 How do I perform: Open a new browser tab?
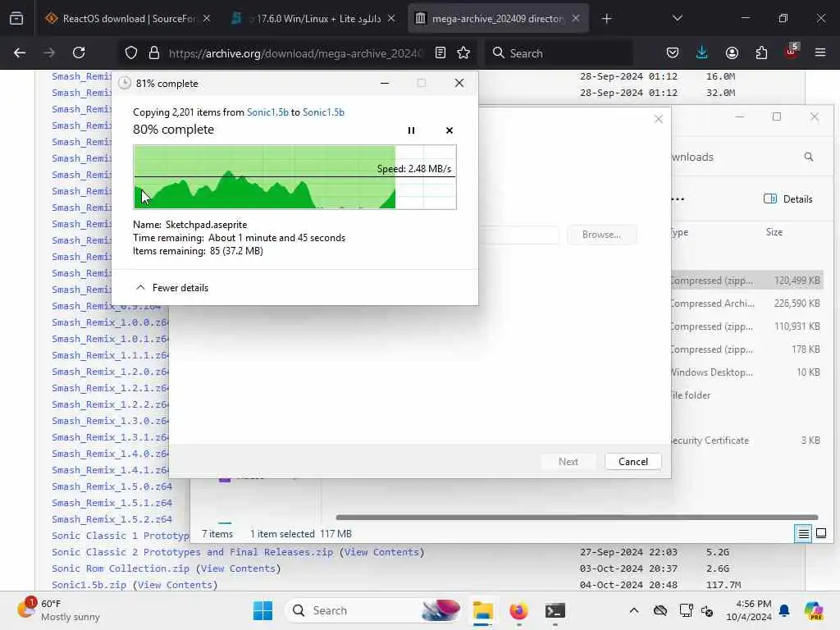[606, 19]
